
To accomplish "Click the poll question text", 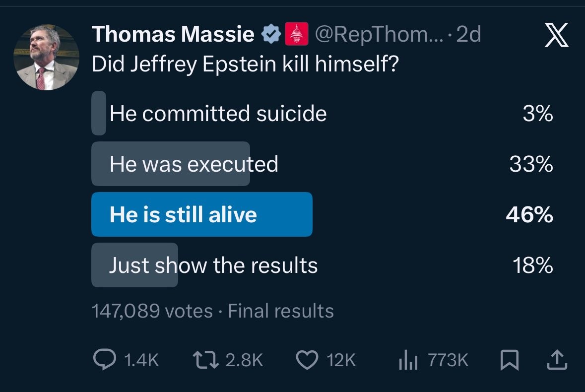I will (245, 65).
